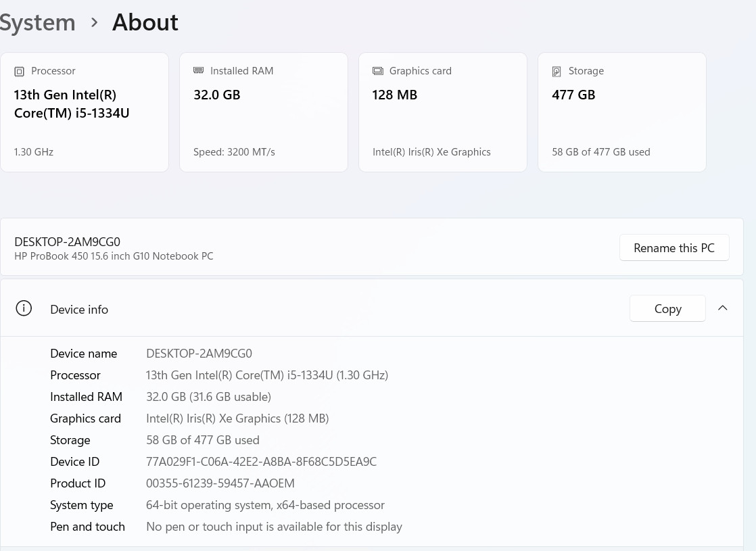Screen dimensions: 756x551
Task: Click the Storage drive icon
Action: [x=557, y=72]
